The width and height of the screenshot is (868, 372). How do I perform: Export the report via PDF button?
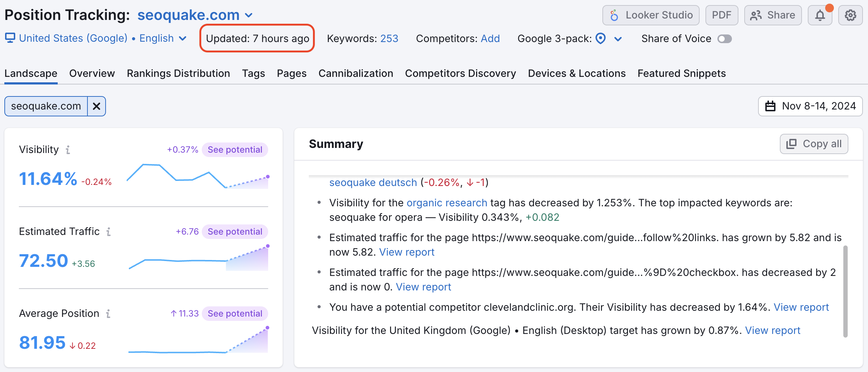pyautogui.click(x=721, y=15)
